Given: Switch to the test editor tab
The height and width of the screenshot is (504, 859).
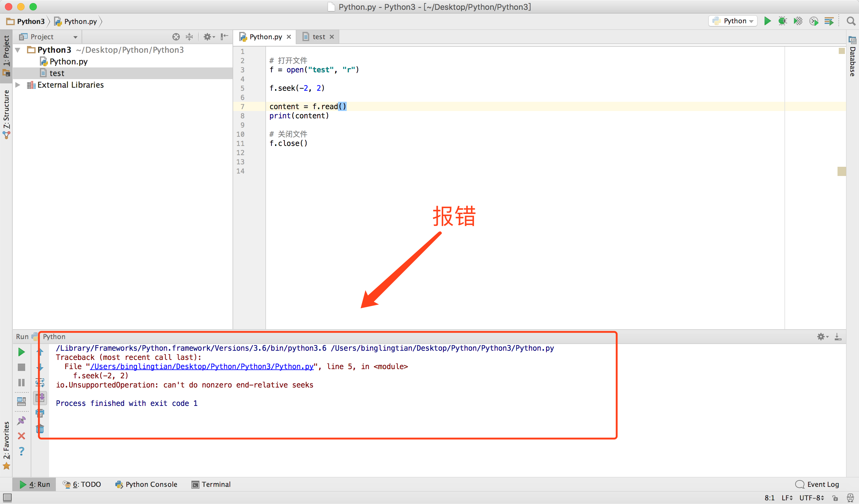Looking at the screenshot, I should tap(318, 37).
